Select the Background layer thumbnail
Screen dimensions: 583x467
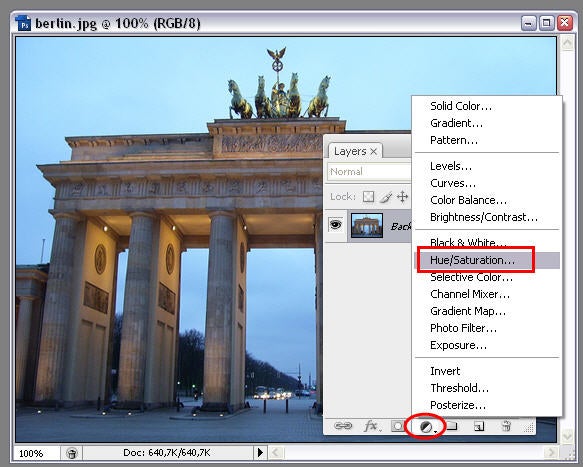(367, 225)
